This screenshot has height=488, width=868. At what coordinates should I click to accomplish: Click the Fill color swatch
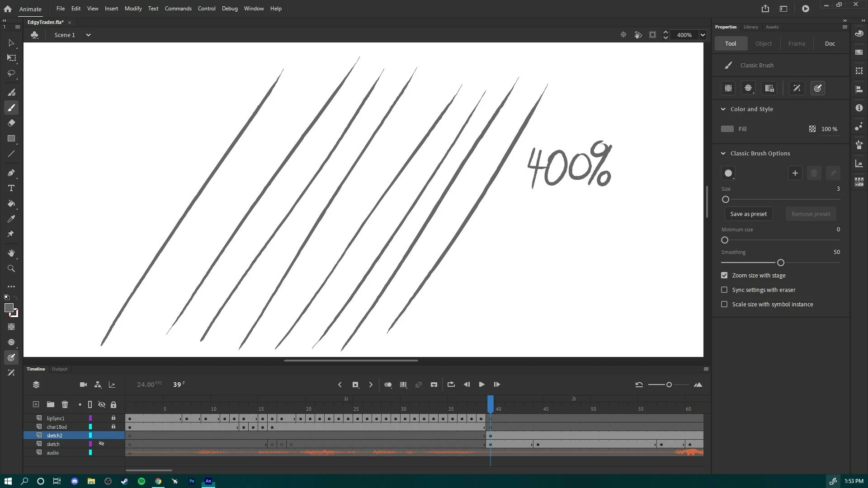(727, 129)
